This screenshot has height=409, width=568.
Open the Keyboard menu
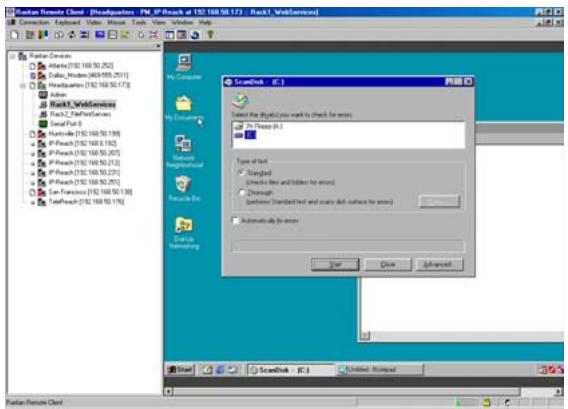67,22
